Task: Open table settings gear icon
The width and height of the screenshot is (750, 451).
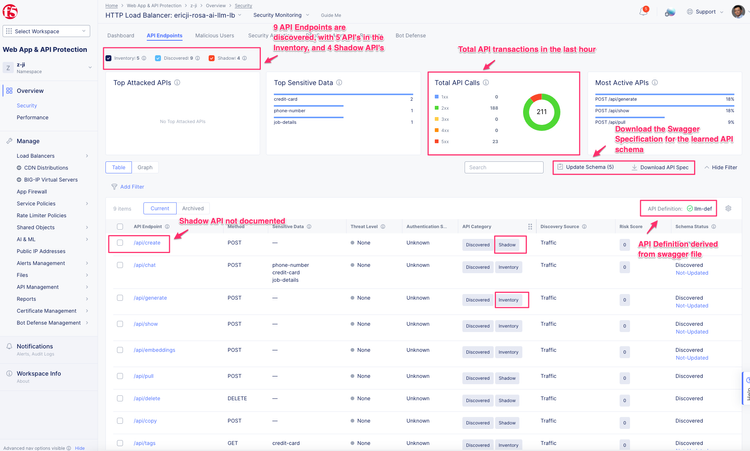Action: [x=728, y=209]
